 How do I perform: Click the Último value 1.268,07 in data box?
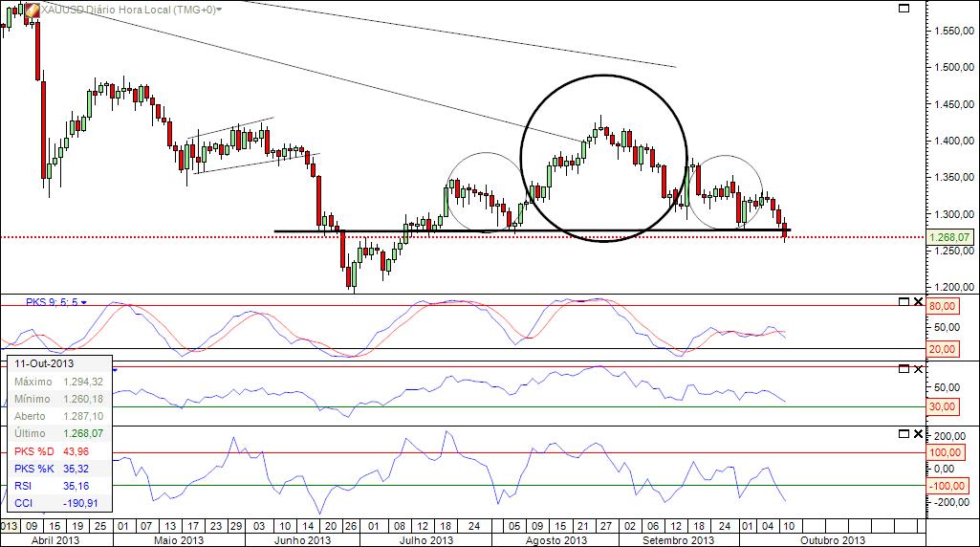click(x=83, y=433)
